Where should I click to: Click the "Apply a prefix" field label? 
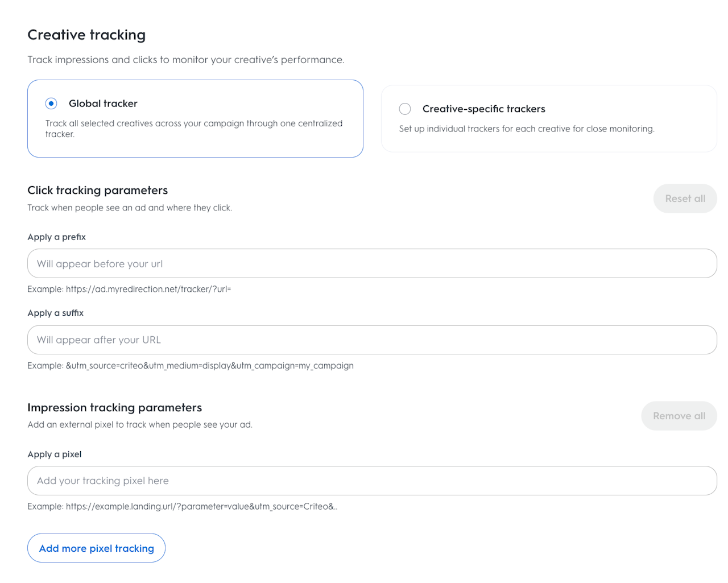pos(56,237)
